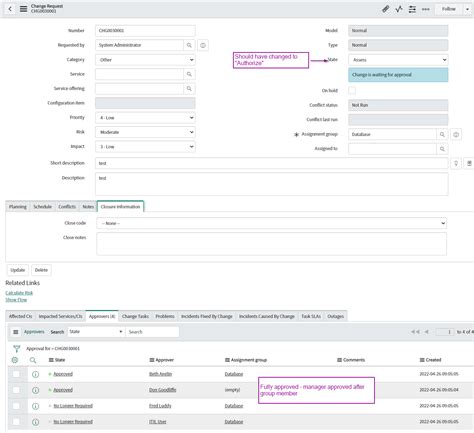
Task: Look up Assigned to with magnifier icon
Action: click(x=442, y=149)
